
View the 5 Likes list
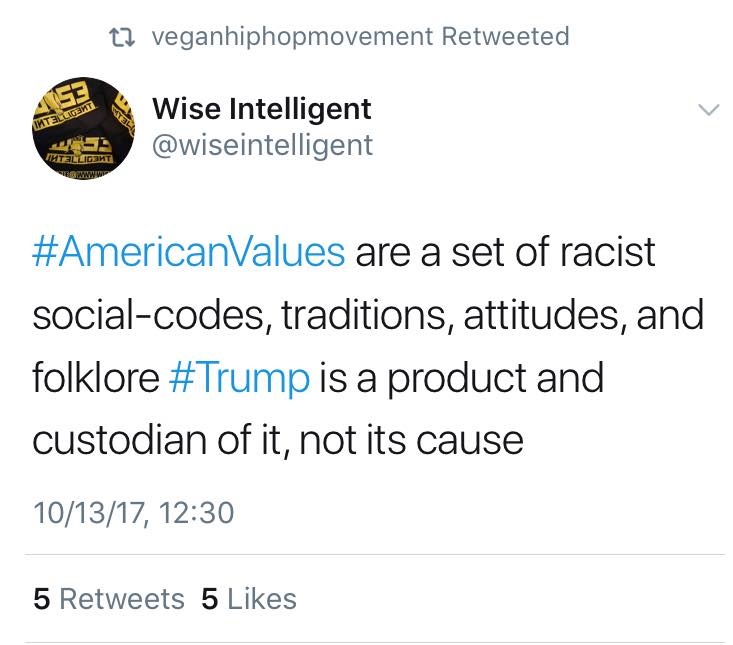pyautogui.click(x=249, y=599)
